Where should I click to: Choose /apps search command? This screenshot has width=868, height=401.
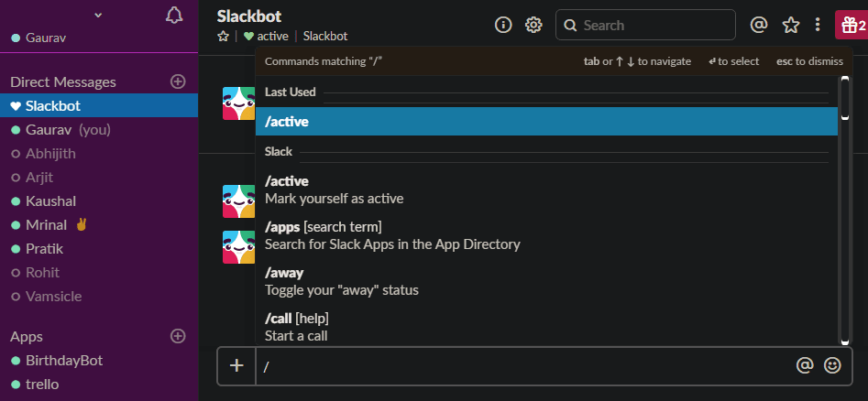[546, 235]
